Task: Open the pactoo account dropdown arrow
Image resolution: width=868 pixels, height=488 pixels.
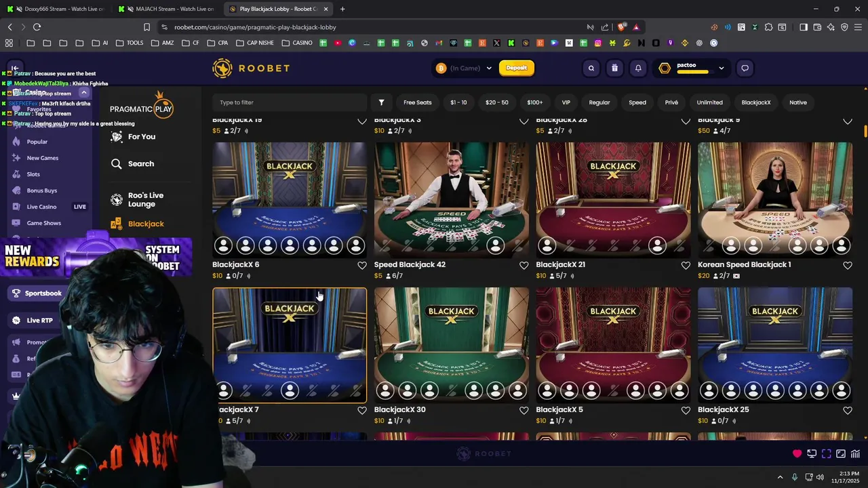Action: point(721,68)
